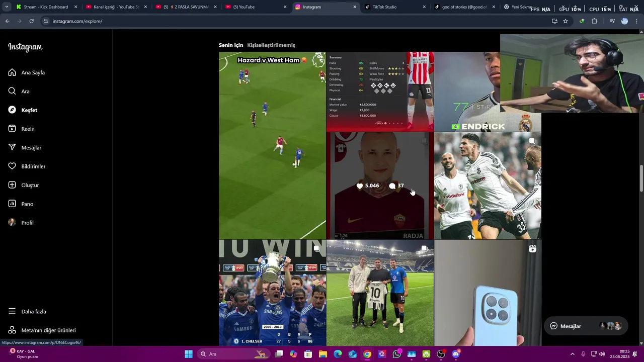Image resolution: width=644 pixels, height=362 pixels.
Task: Open Bildirimler heart icon
Action: pyautogui.click(x=12, y=166)
